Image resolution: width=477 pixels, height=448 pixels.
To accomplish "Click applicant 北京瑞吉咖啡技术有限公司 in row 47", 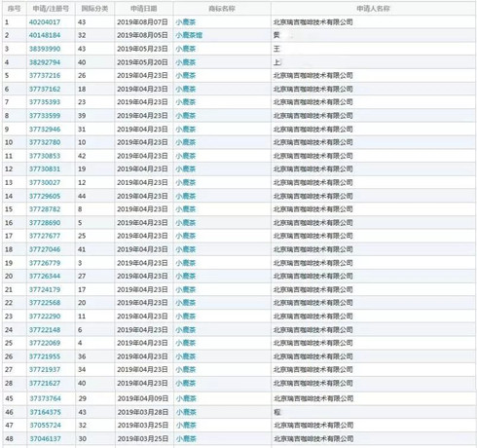I will (x=313, y=425).
